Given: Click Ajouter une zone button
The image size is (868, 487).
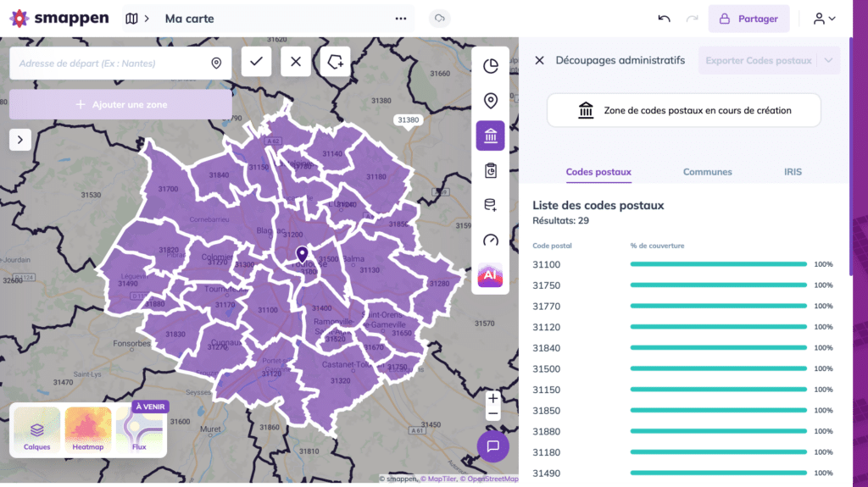Looking at the screenshot, I should click(x=120, y=104).
